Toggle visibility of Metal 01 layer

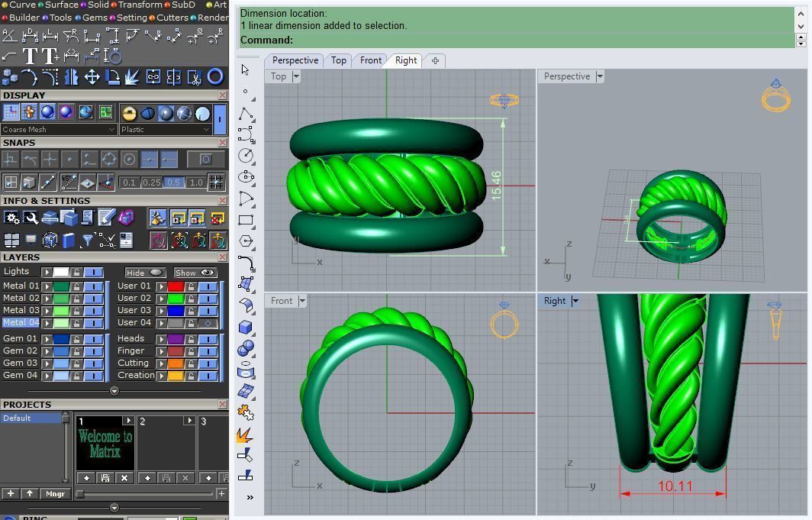point(93,286)
